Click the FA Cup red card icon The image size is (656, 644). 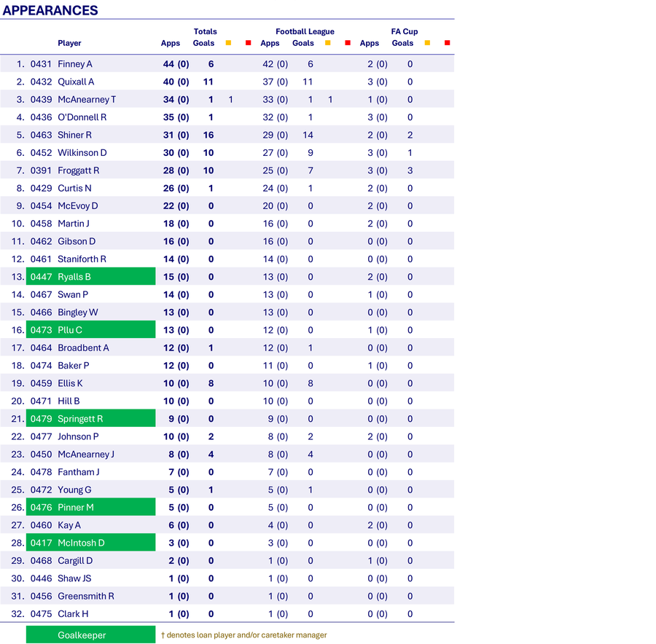448,43
